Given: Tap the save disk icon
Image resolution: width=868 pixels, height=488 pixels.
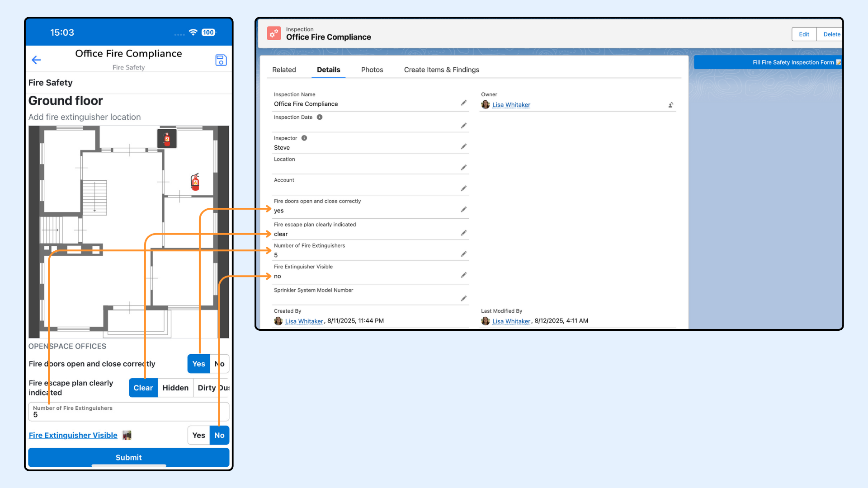Looking at the screenshot, I should pyautogui.click(x=221, y=60).
